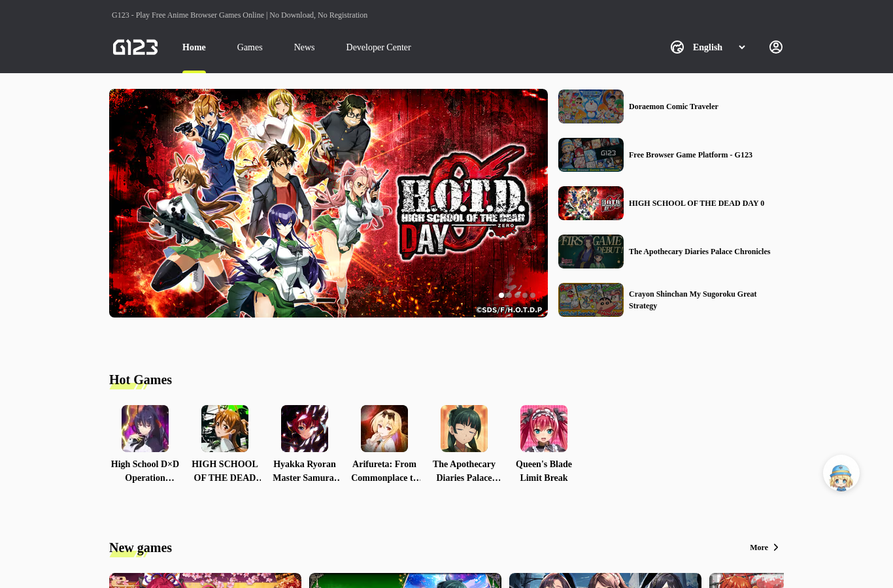893x588 pixels.
Task: Click the globe language icon
Action: [677, 47]
